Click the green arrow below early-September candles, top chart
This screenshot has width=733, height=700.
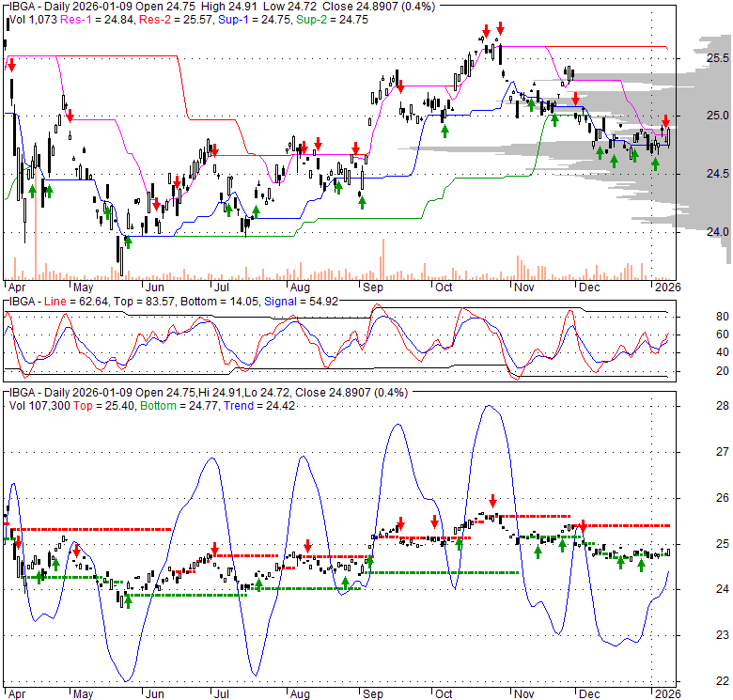pos(362,200)
